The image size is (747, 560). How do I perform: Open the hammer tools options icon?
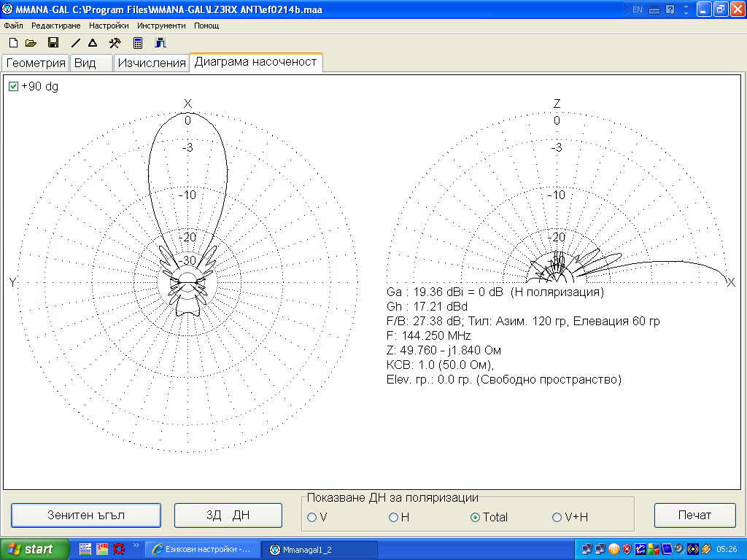[x=115, y=43]
